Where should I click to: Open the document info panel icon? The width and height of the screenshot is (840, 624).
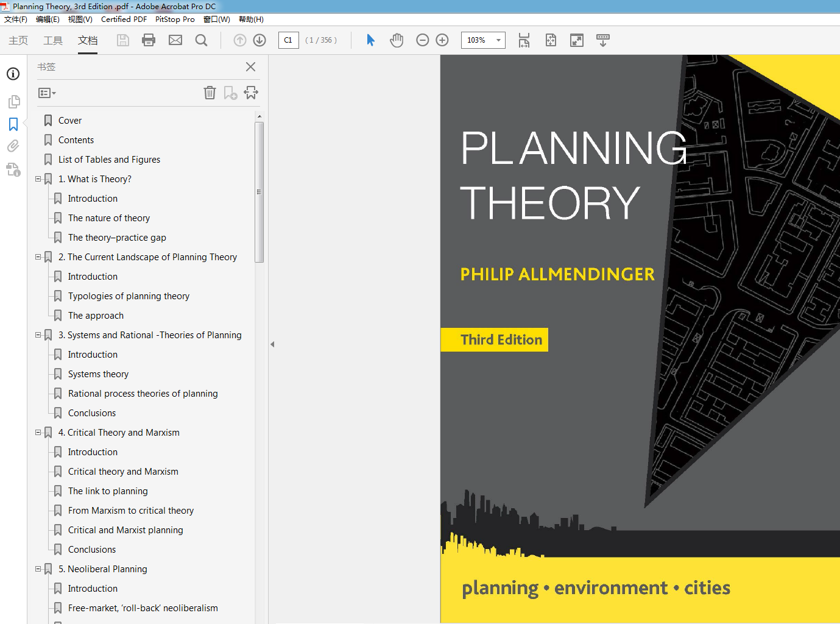coord(13,74)
